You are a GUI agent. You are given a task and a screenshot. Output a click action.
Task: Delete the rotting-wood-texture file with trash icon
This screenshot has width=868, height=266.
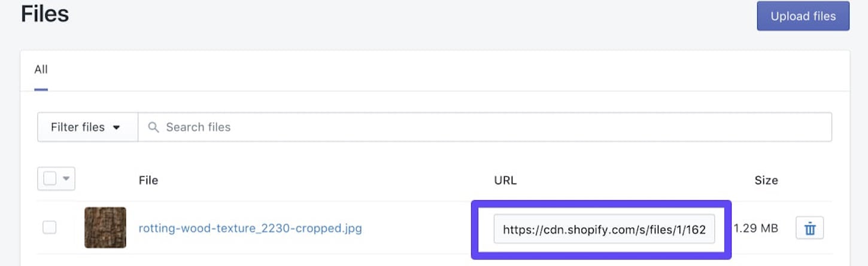pos(809,228)
